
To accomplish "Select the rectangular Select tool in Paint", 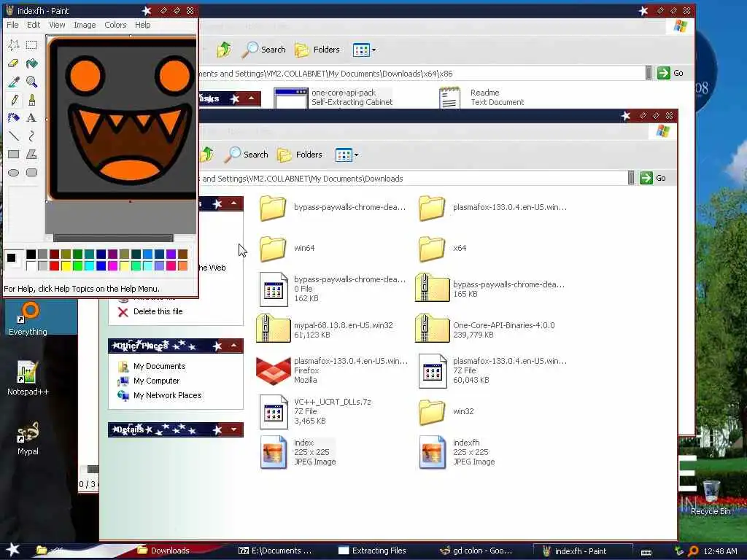I will pos(31,44).
